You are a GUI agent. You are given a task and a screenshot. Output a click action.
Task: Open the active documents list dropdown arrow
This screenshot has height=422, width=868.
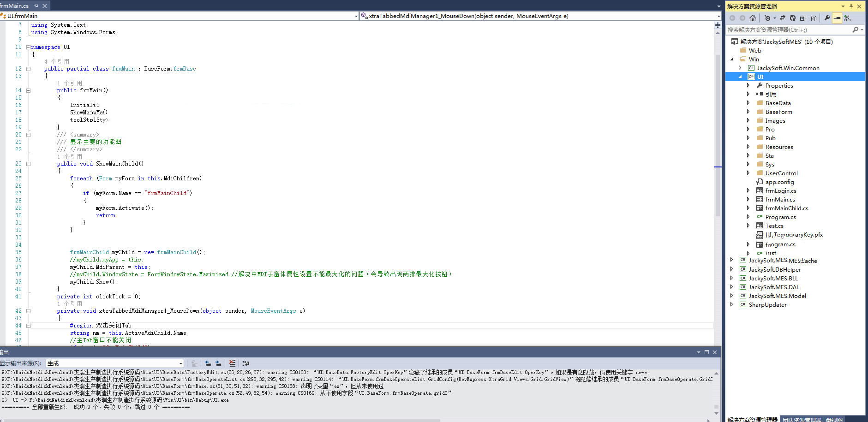tap(718, 6)
